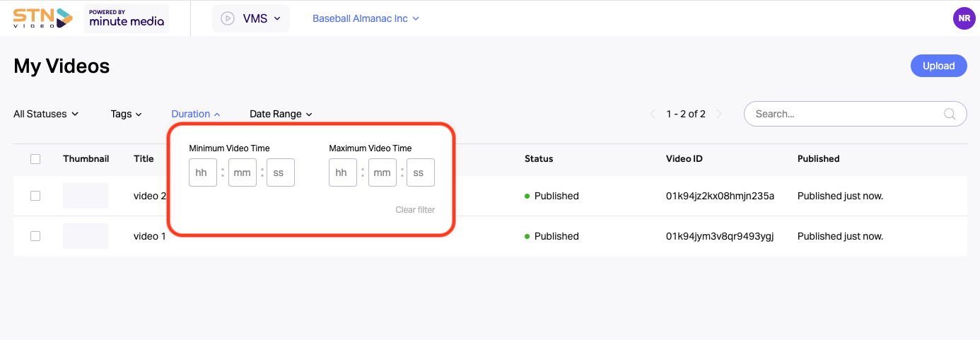Viewport: 980px width, 340px height.
Task: Click the Video ID column header
Action: coord(684,159)
